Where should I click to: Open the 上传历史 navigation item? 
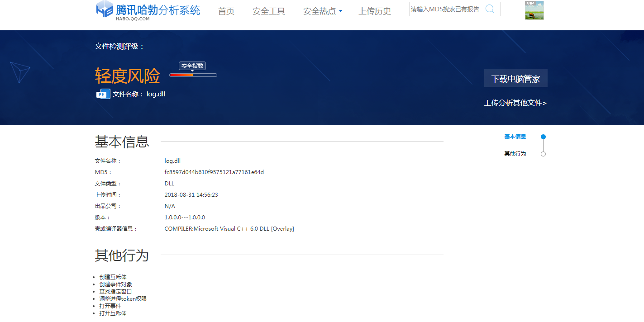pyautogui.click(x=375, y=11)
